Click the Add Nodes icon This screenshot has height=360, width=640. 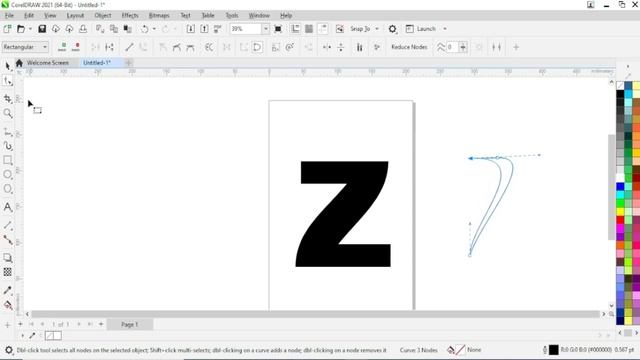point(62,47)
